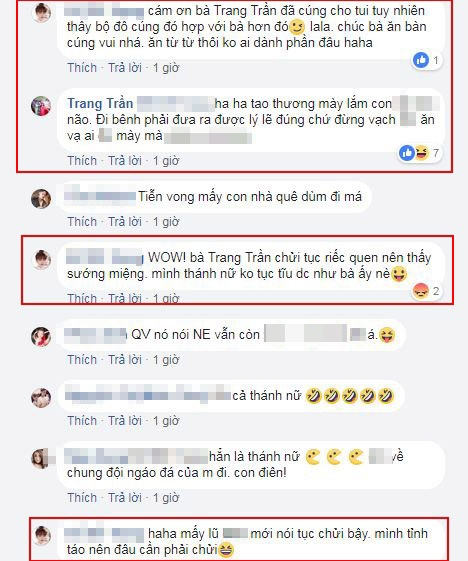This screenshot has width=468, height=561.
Task: Reply to the 'con điên!' comment
Action: click(x=125, y=498)
